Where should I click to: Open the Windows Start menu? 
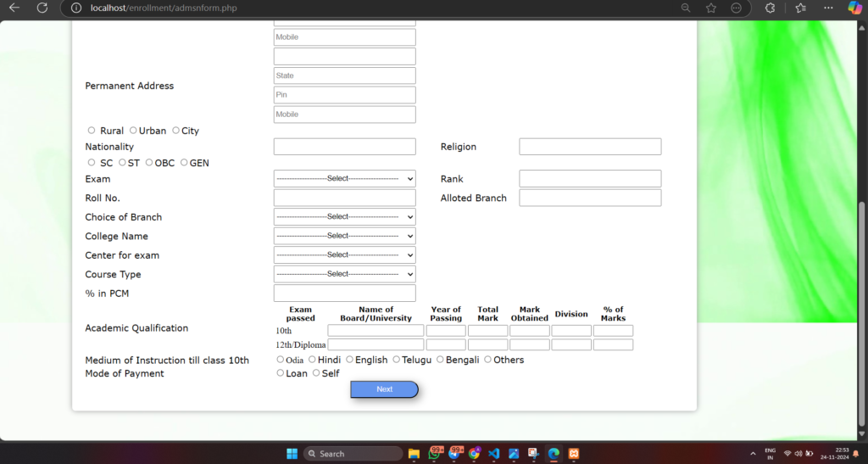tap(292, 454)
